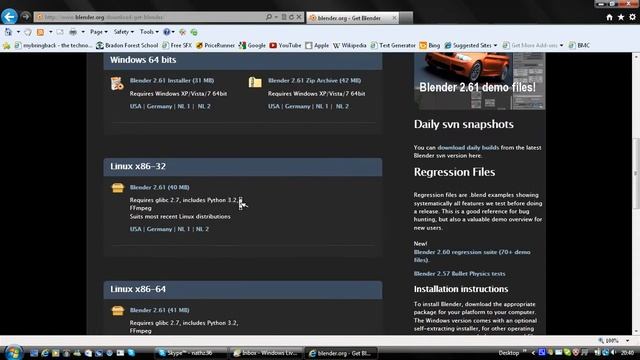This screenshot has height=360, width=640.
Task: Click Blender 2.61 (40 MB) Linux link
Action: (x=160, y=187)
